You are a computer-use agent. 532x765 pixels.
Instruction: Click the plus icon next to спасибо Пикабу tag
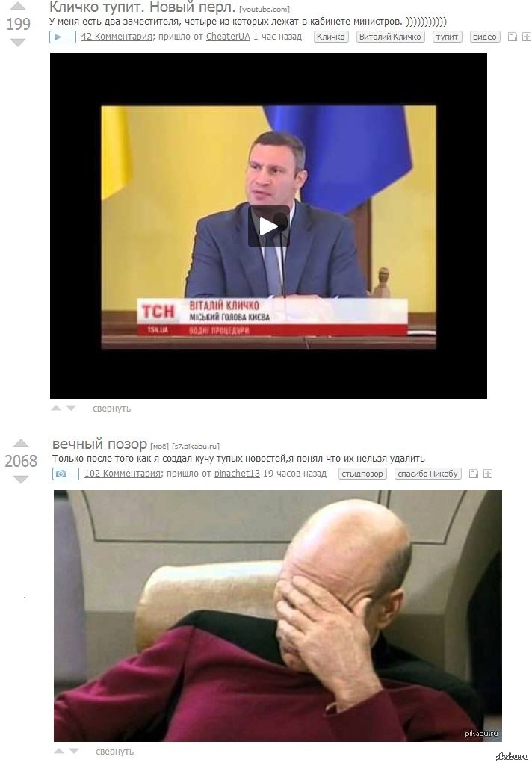coord(488,473)
